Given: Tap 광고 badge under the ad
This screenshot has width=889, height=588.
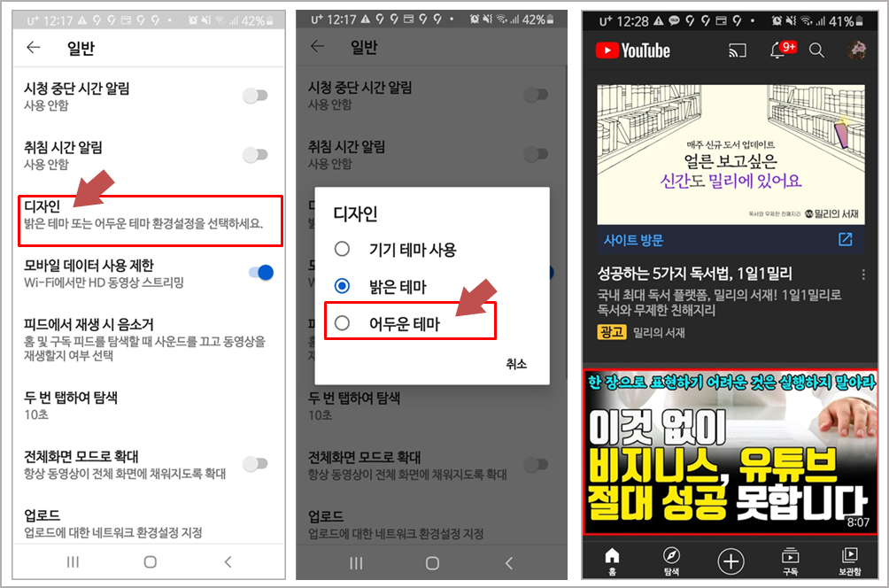Looking at the screenshot, I should coord(611,332).
